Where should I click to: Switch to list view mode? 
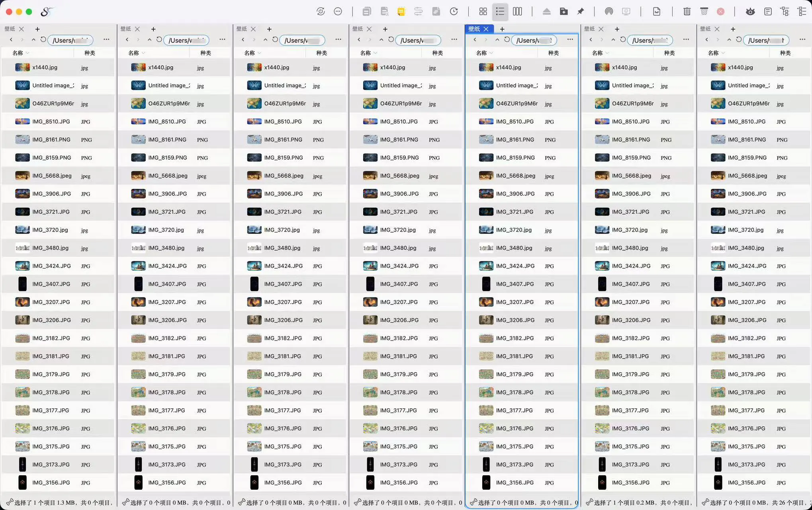[500, 12]
